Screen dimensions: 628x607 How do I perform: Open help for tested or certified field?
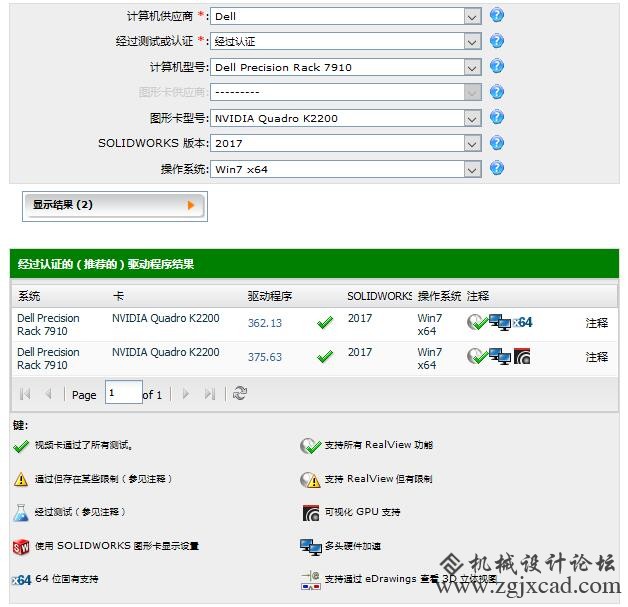click(497, 41)
